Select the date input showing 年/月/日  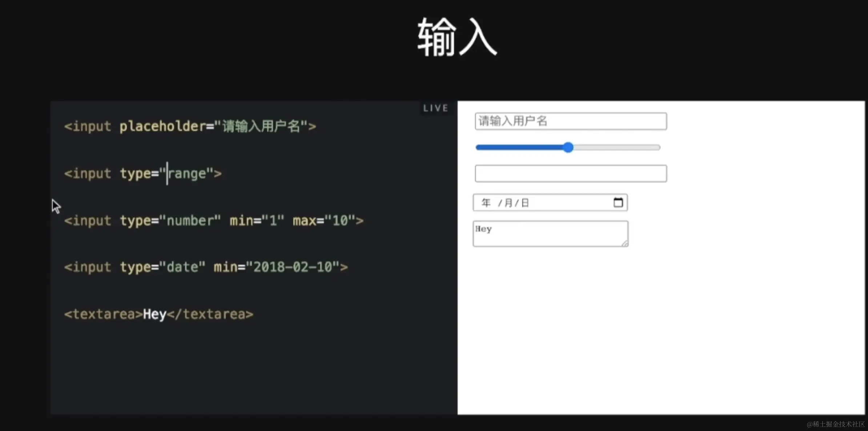[x=550, y=202]
